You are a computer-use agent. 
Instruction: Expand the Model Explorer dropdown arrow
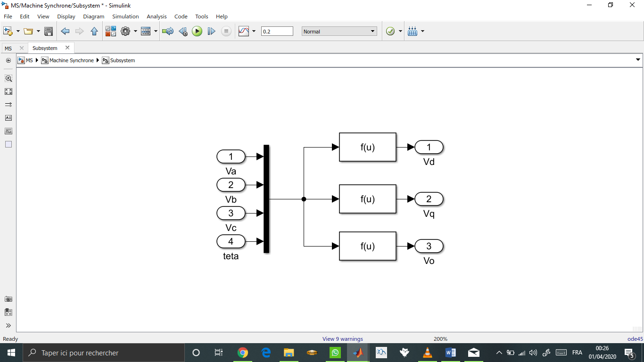pos(156,31)
